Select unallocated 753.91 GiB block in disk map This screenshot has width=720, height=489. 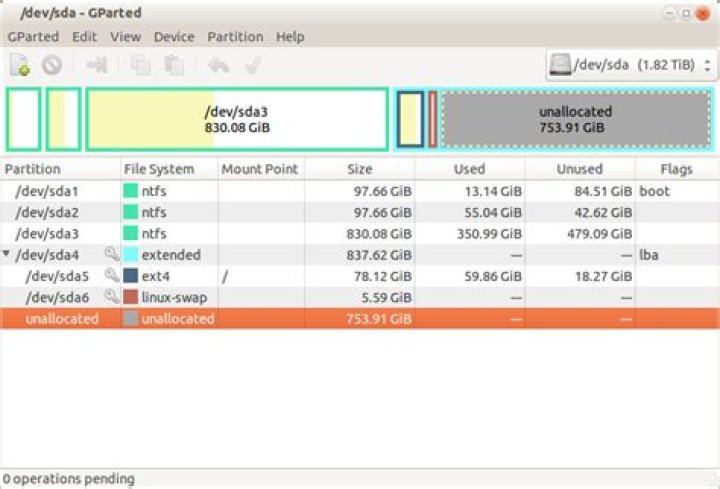click(576, 119)
